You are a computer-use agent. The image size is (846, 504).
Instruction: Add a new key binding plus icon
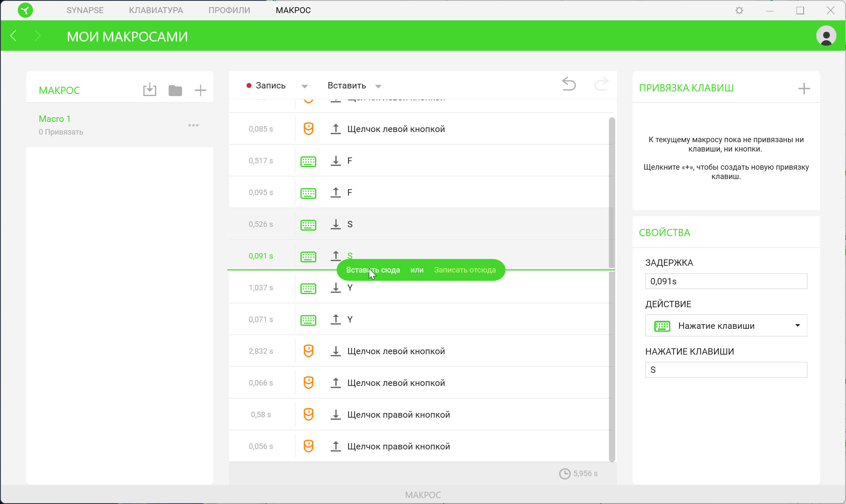(x=804, y=88)
